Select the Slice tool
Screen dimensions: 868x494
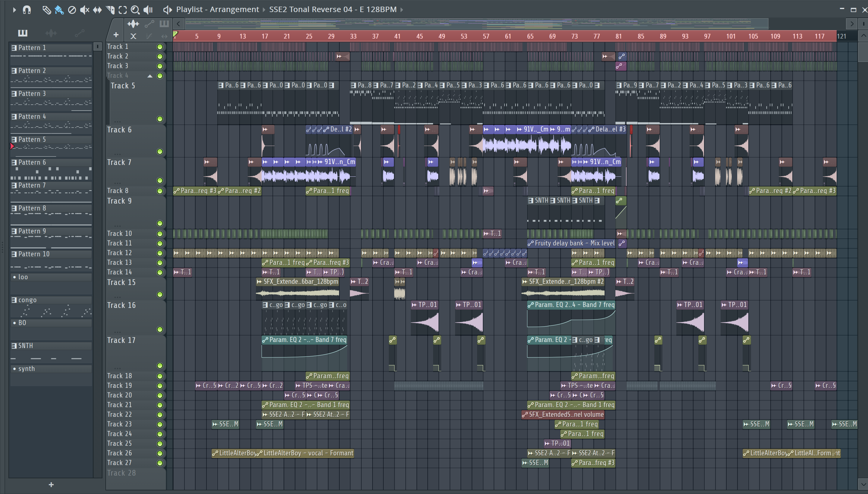pyautogui.click(x=110, y=10)
